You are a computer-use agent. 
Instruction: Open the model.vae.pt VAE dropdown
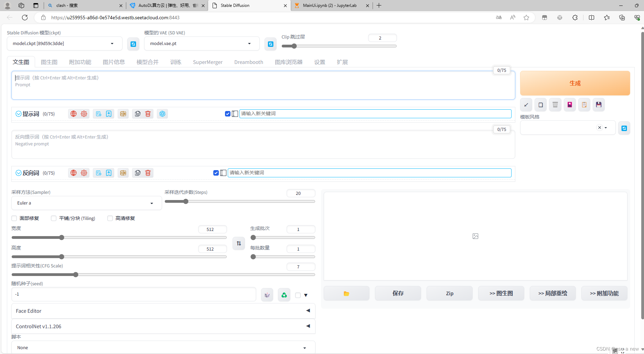click(202, 44)
